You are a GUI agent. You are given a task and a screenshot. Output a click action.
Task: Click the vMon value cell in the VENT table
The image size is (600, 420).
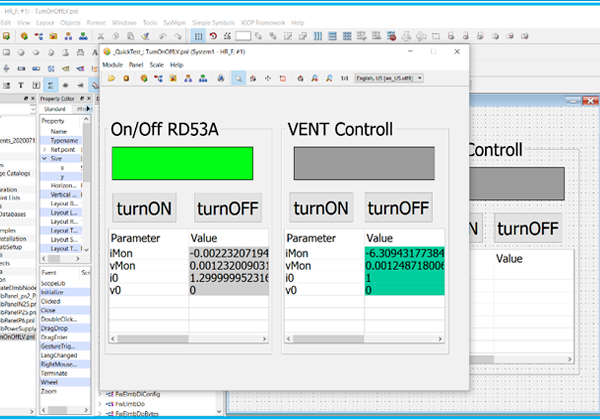[404, 265]
